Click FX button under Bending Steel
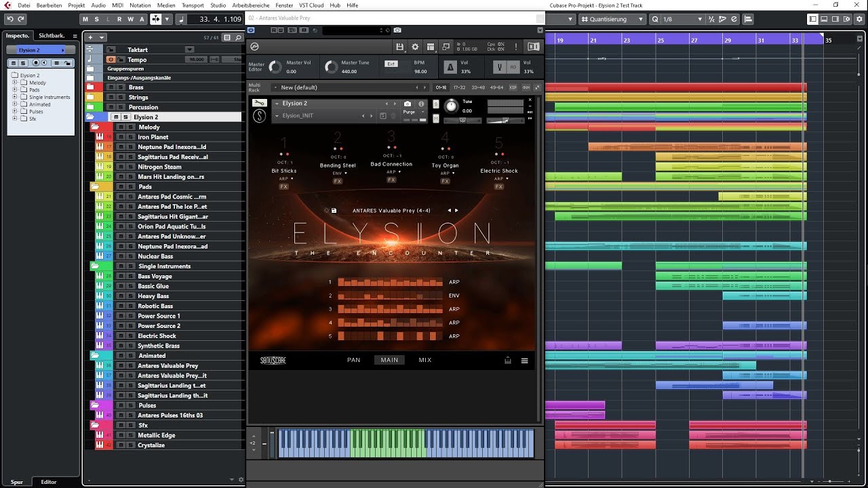Image resolution: width=868 pixels, height=488 pixels. (337, 181)
